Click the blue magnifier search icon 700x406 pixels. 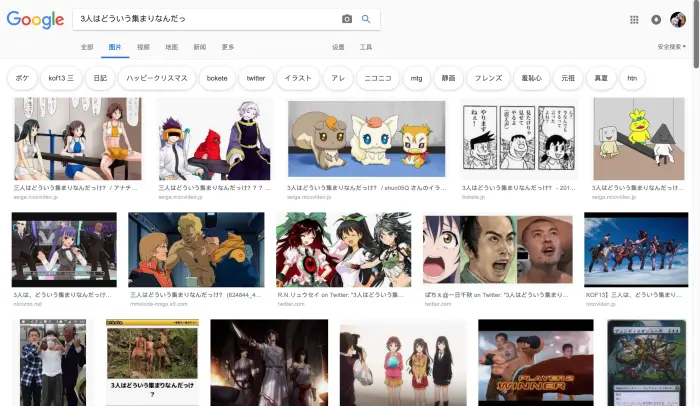(366, 19)
